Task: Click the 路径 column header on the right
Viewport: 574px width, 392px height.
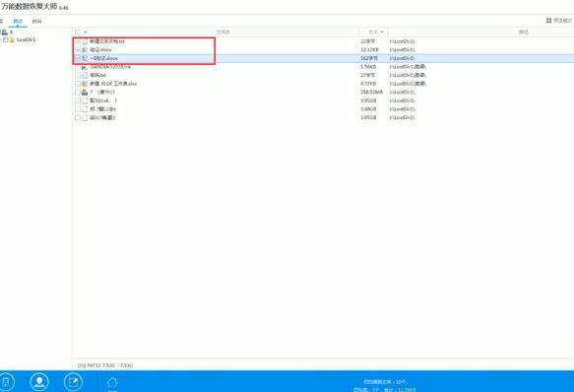Action: point(524,33)
